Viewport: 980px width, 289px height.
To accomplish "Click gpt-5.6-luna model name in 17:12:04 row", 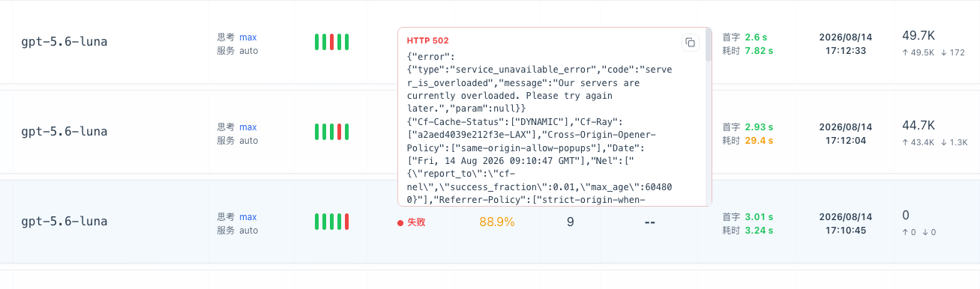I will 64,132.
